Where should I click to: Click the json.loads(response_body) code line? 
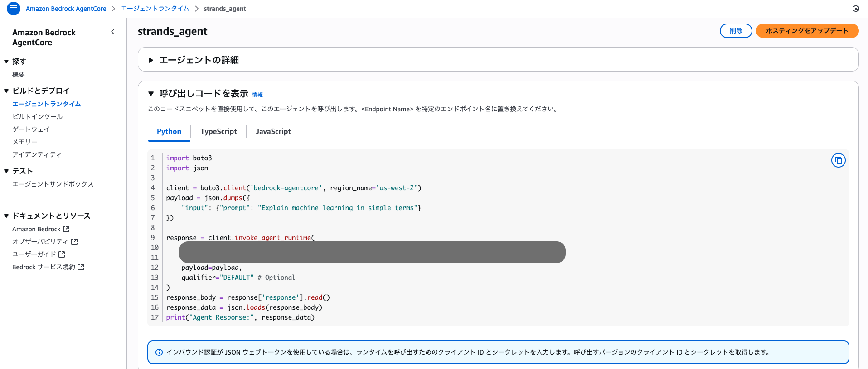[x=244, y=307]
